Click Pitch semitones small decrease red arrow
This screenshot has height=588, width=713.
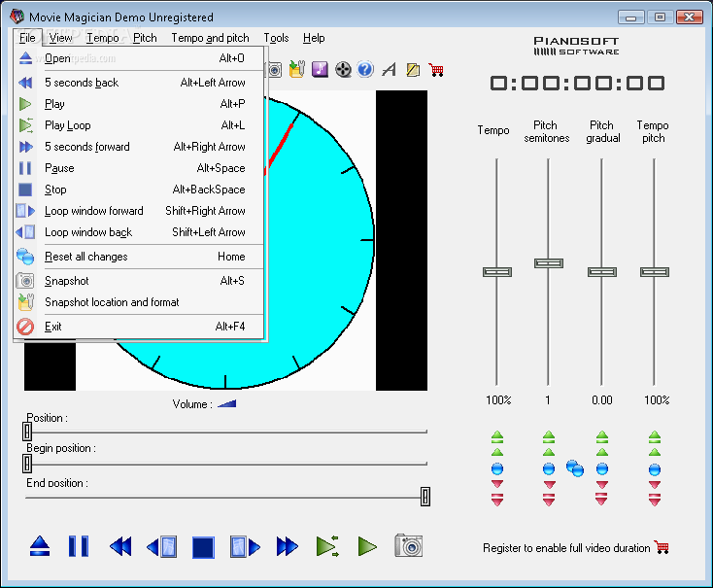[549, 484]
